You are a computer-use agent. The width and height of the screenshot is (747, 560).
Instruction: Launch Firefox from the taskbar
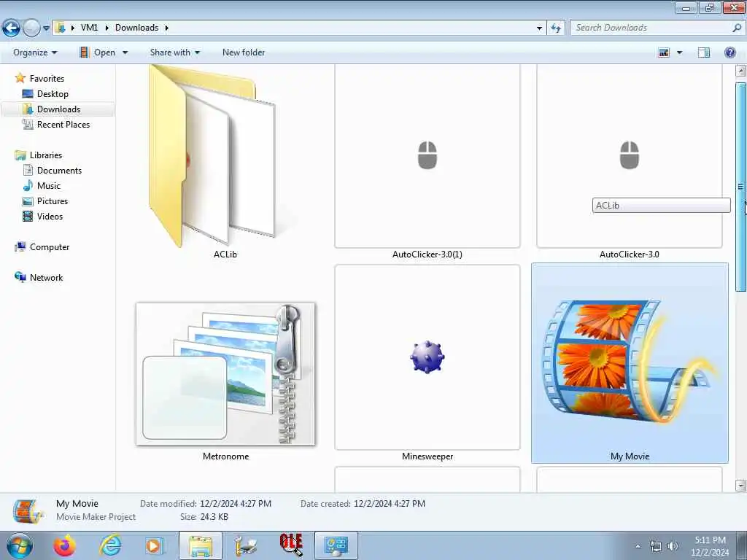pos(64,545)
